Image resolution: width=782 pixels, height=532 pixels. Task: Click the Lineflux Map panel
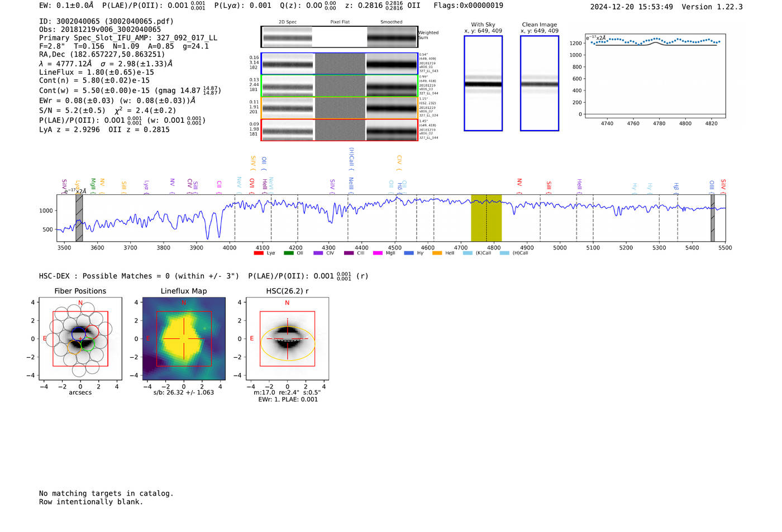click(184, 339)
